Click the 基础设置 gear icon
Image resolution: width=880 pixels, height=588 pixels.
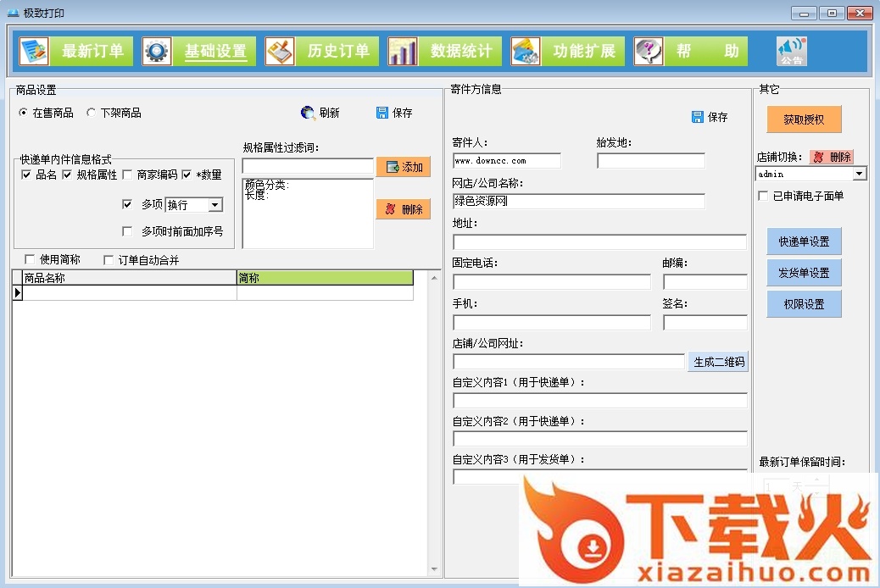point(157,52)
